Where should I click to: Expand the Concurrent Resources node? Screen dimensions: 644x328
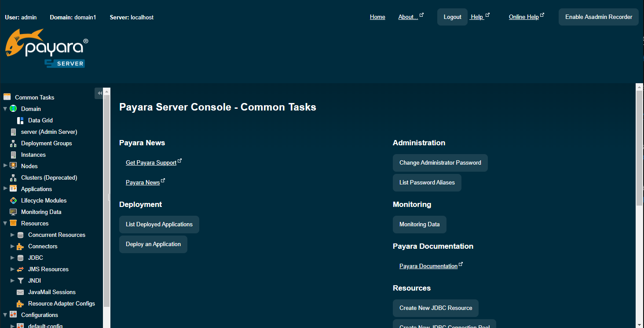[x=12, y=235]
